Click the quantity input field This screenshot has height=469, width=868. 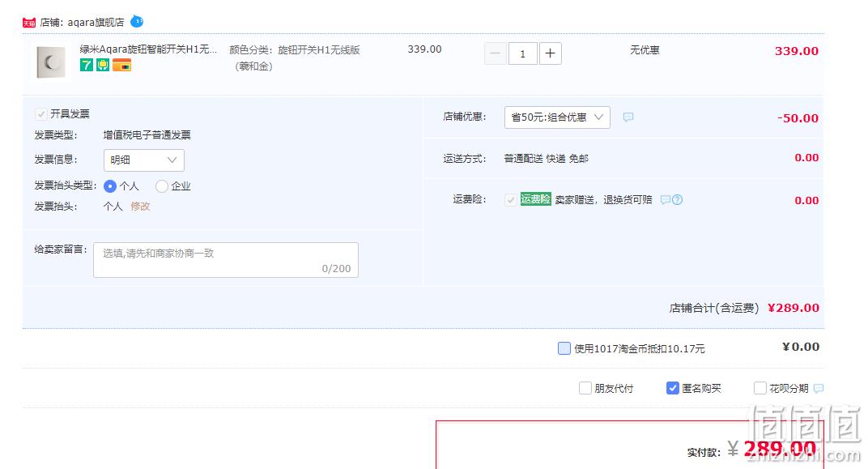[522, 53]
